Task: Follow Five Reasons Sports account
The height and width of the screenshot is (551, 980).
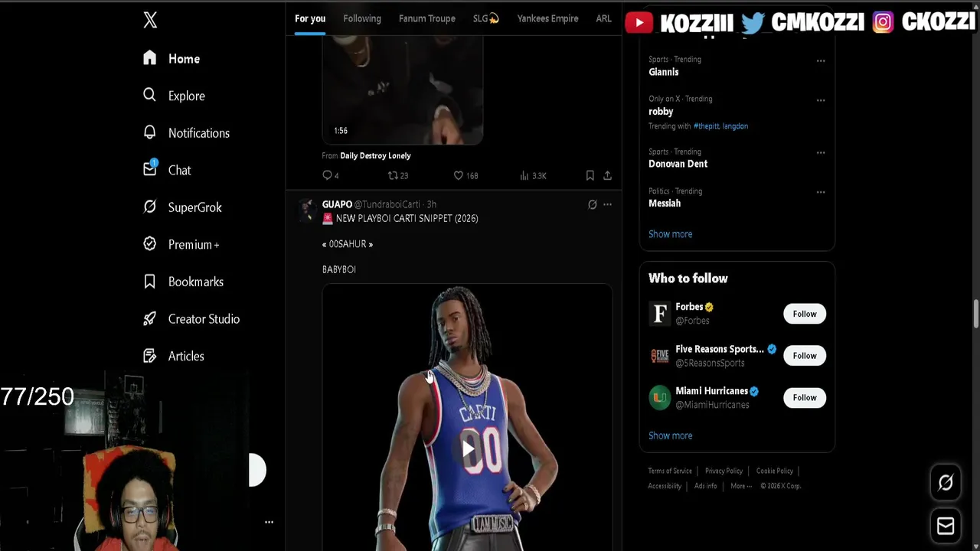Action: (805, 355)
